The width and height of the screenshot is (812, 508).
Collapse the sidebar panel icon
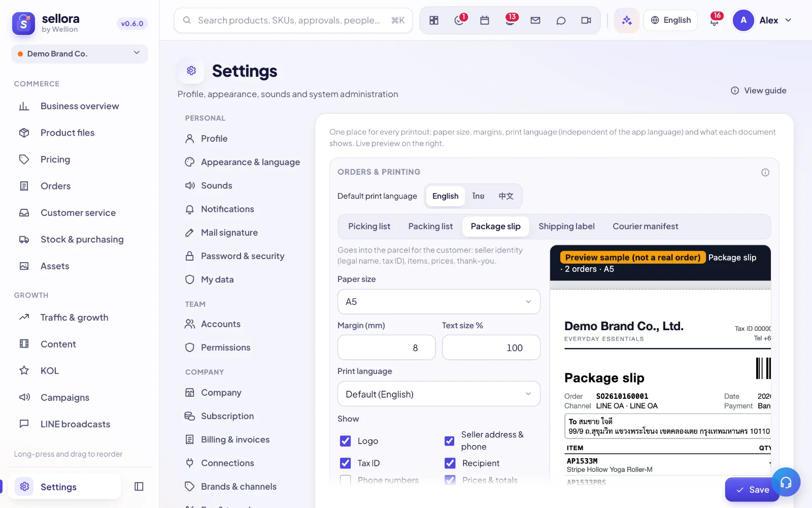(139, 487)
